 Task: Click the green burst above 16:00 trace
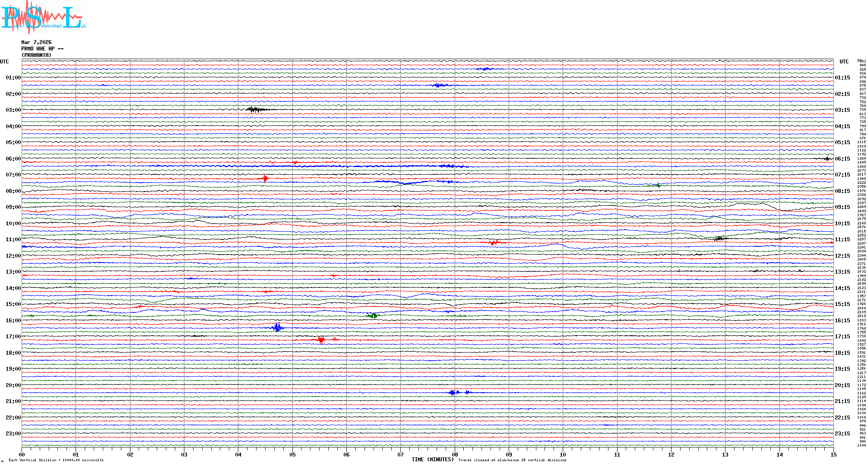[x=373, y=316]
